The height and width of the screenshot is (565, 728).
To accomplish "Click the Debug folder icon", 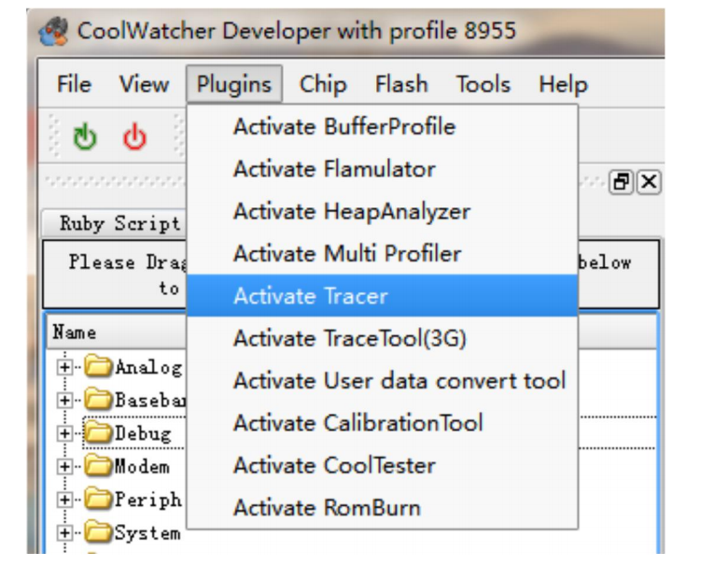I will (98, 433).
